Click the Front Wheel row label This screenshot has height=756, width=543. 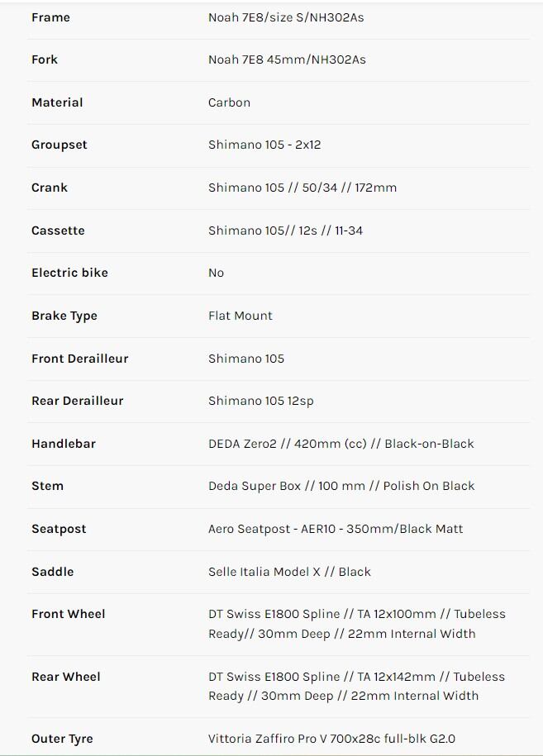[x=69, y=614]
